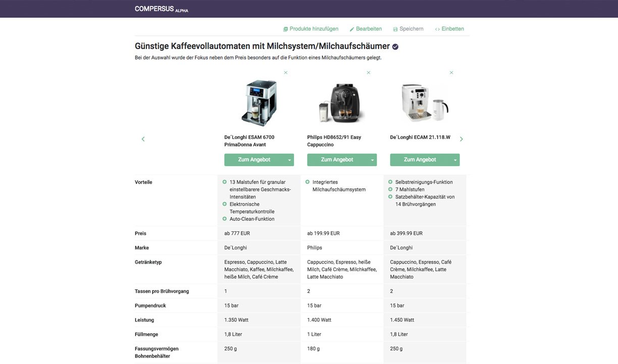The height and width of the screenshot is (364, 618).
Task: Remove De'Longhi ECAM 21.118.W from comparison
Action: coord(451,73)
